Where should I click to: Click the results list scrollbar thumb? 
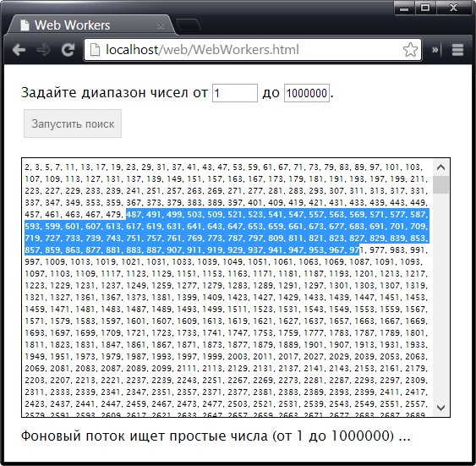[x=440, y=185]
